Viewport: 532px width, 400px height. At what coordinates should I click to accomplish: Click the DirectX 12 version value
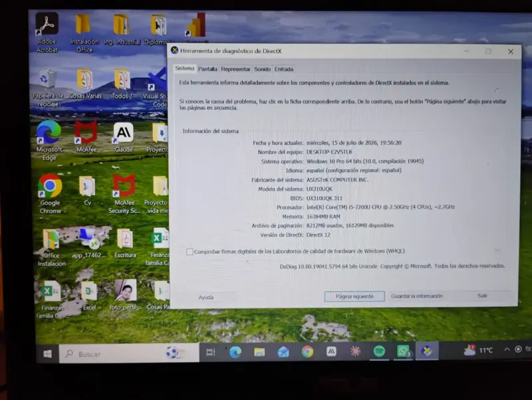(319, 235)
